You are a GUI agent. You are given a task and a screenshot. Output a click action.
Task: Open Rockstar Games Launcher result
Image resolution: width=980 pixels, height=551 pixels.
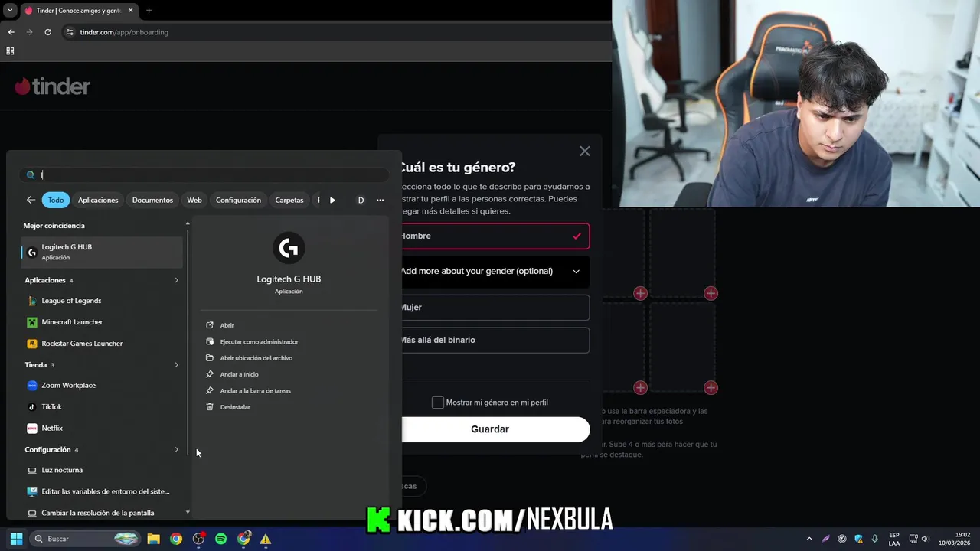101,344
